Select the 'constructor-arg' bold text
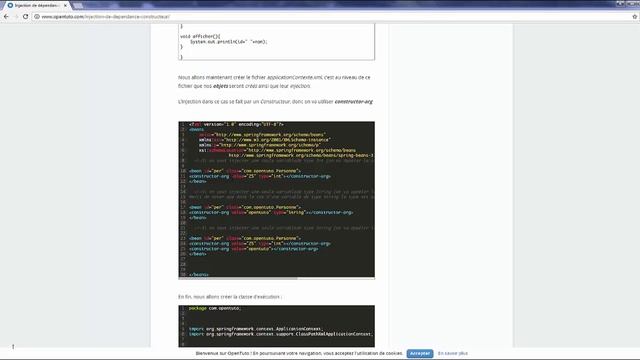This screenshot has width=640, height=360. pos(353,102)
